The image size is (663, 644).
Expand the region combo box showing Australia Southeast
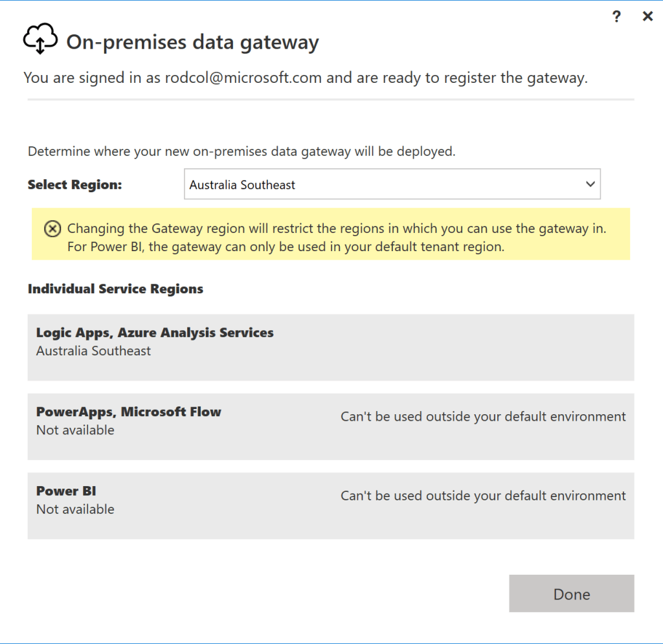click(392, 184)
